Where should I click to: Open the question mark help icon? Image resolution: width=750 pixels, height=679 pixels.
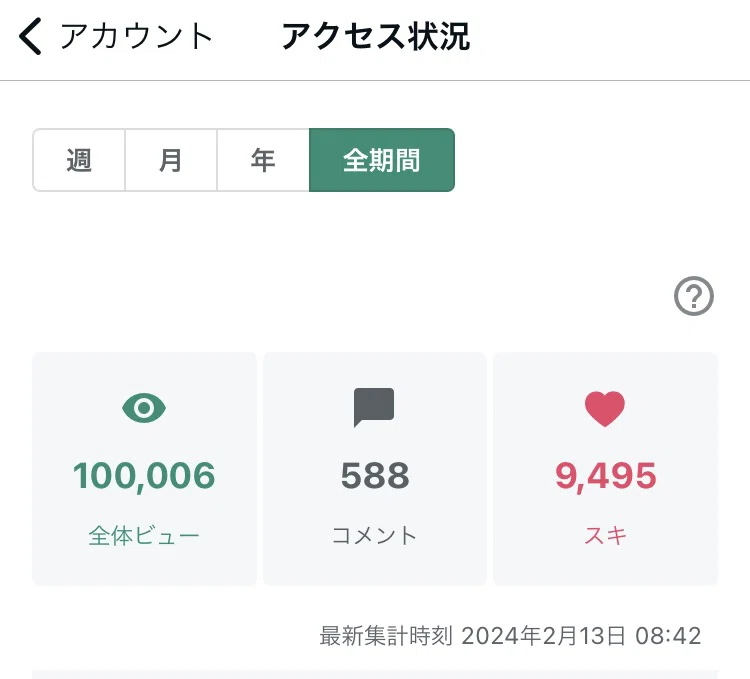coord(694,296)
